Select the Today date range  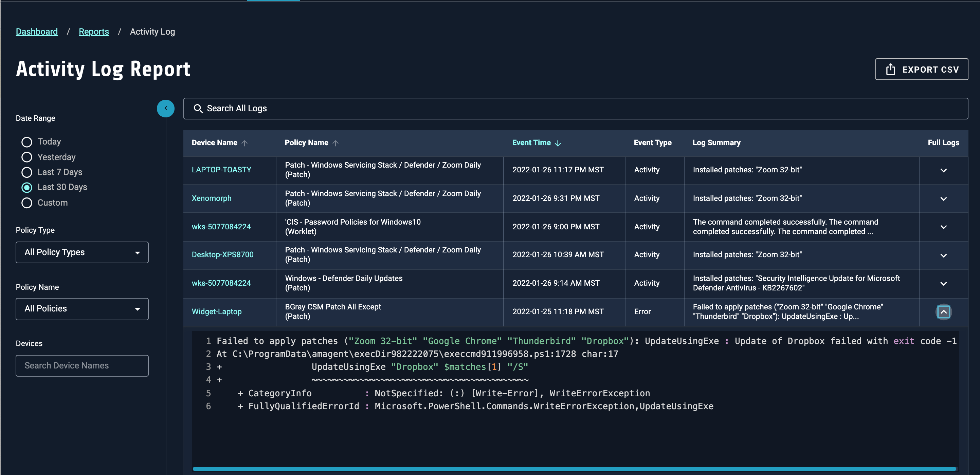[x=26, y=142]
